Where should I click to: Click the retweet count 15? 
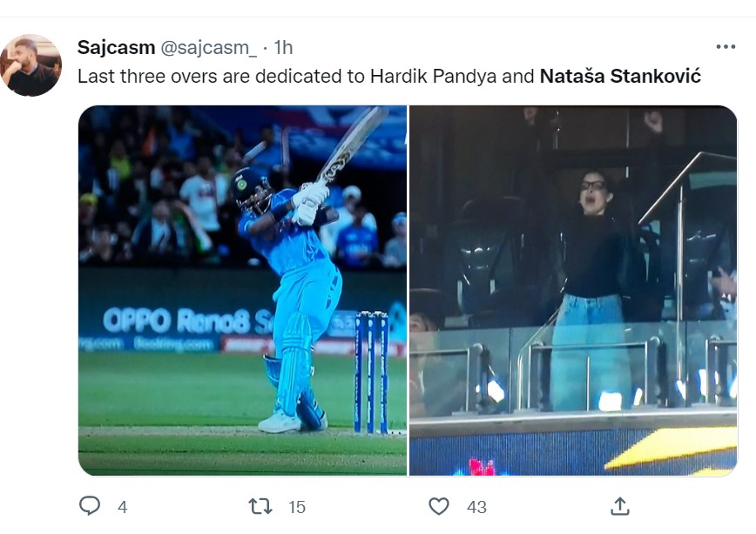(297, 507)
